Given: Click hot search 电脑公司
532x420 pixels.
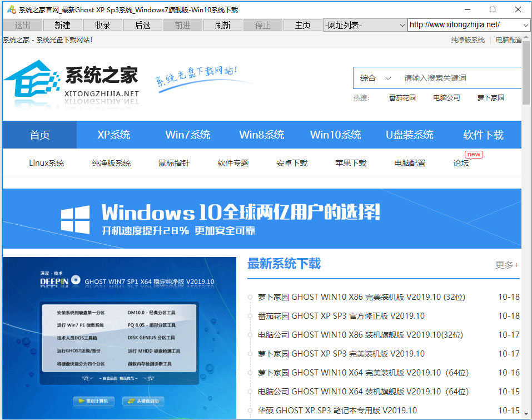Looking at the screenshot, I should click(x=446, y=98).
